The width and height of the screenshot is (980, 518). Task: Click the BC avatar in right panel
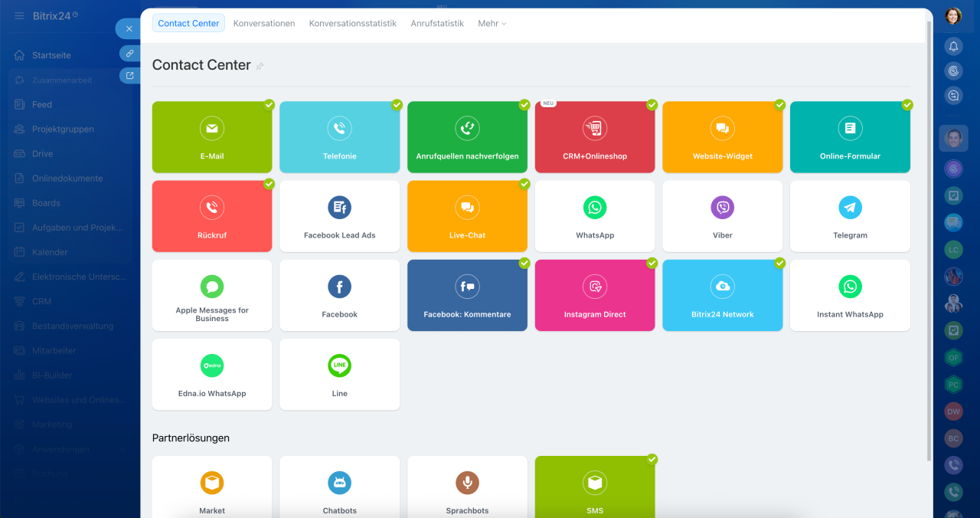953,438
